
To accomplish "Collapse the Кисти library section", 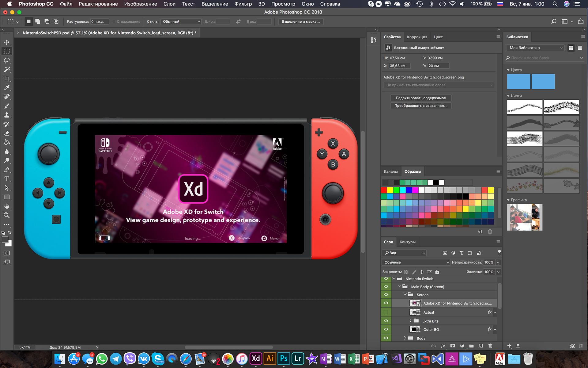I will (508, 96).
